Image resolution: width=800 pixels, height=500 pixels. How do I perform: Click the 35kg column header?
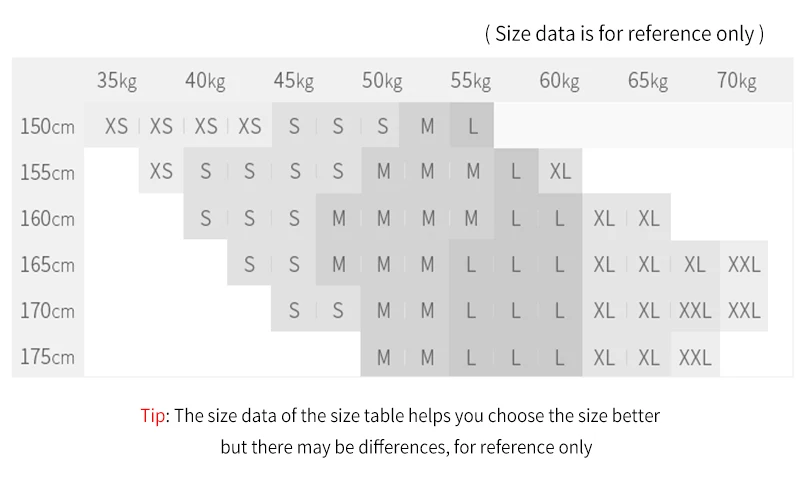tap(116, 81)
